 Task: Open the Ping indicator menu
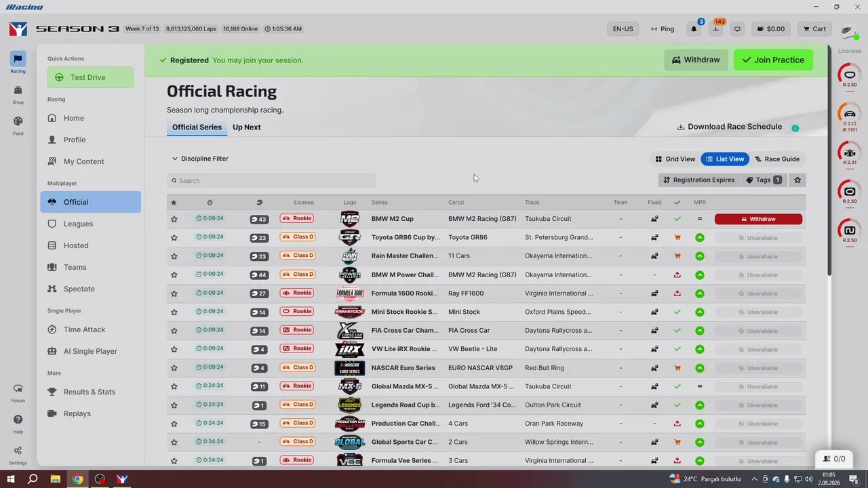(663, 29)
